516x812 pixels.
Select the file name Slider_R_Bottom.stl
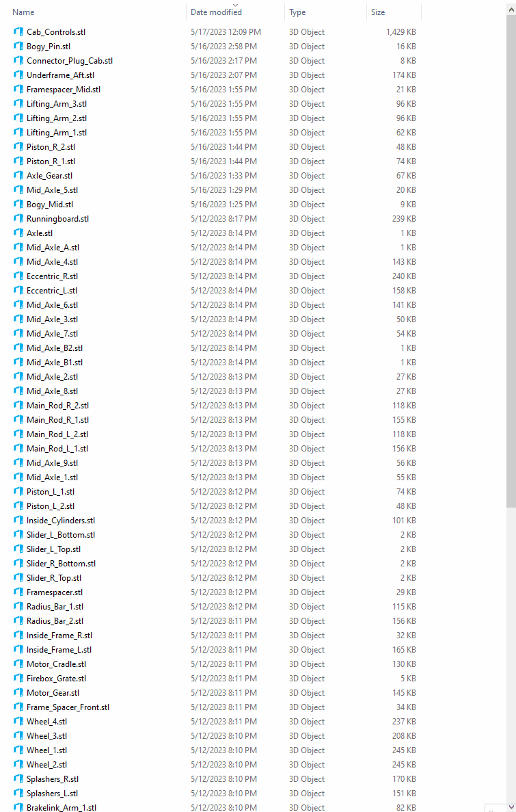click(61, 564)
